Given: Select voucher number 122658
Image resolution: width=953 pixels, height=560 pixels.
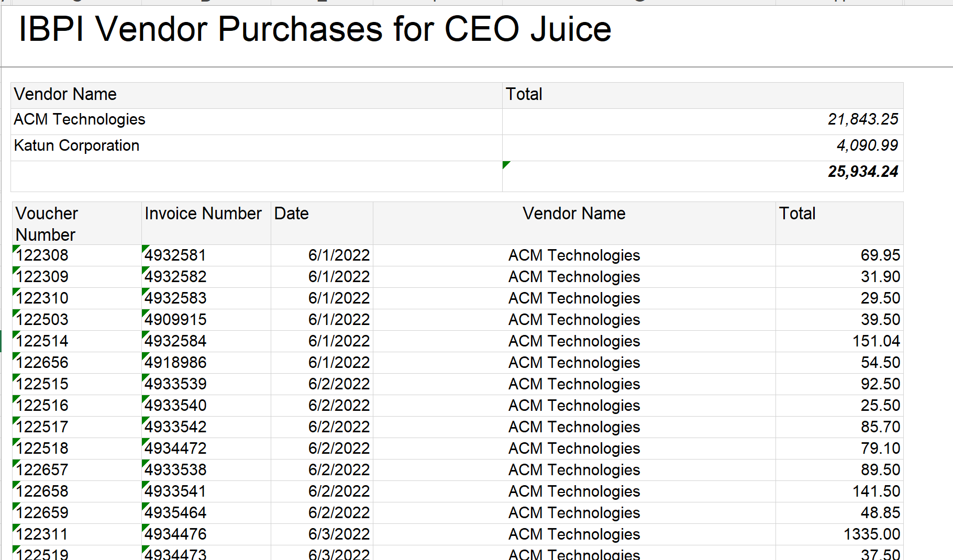Looking at the screenshot, I should coord(42,491).
